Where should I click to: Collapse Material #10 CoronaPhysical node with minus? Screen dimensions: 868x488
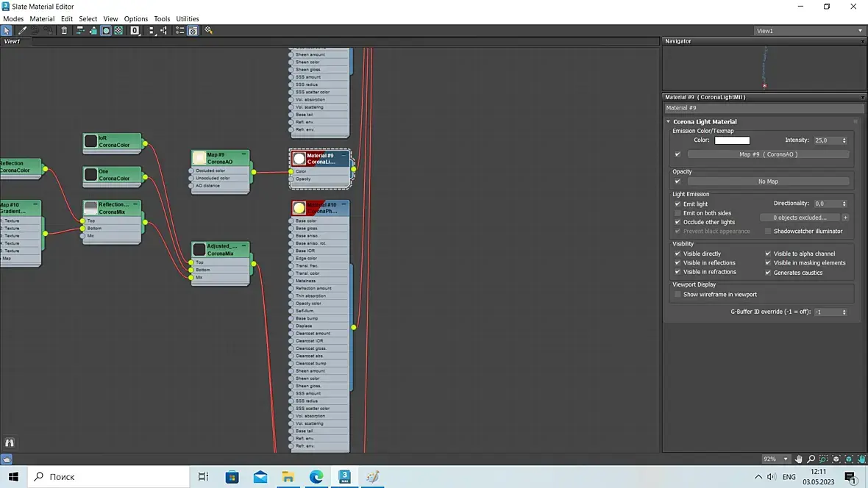pos(344,204)
